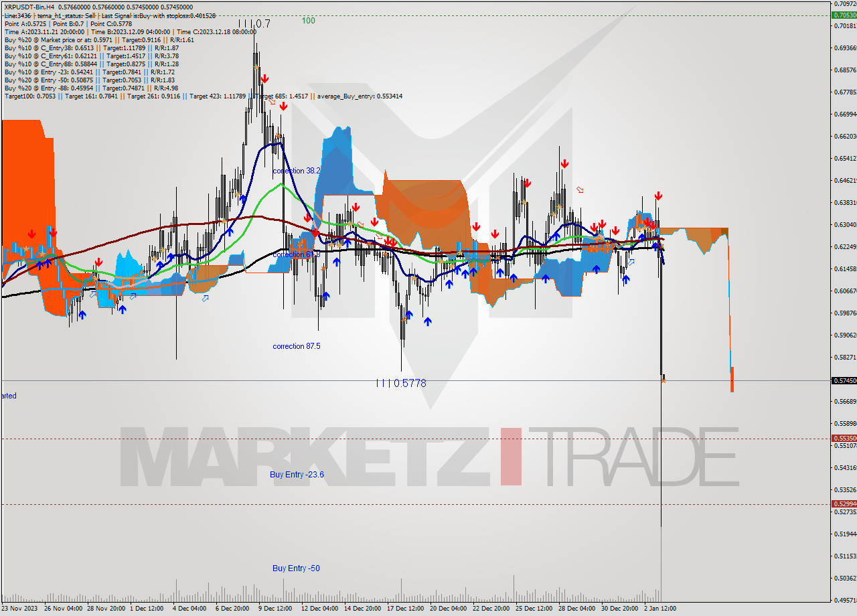This screenshot has height=616, width=857.
Task: Select the 'correction 38.2' label
Action: 297,171
